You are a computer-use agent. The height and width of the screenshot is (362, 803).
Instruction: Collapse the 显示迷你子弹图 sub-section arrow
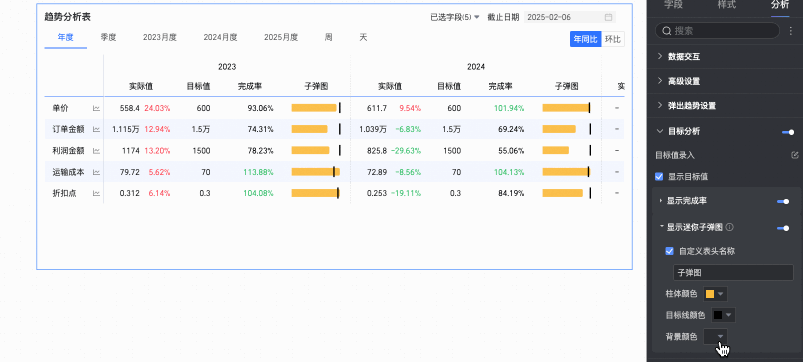click(x=661, y=226)
